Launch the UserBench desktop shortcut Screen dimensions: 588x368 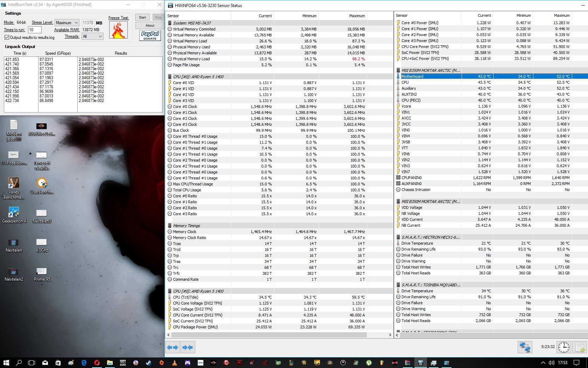pos(42,186)
